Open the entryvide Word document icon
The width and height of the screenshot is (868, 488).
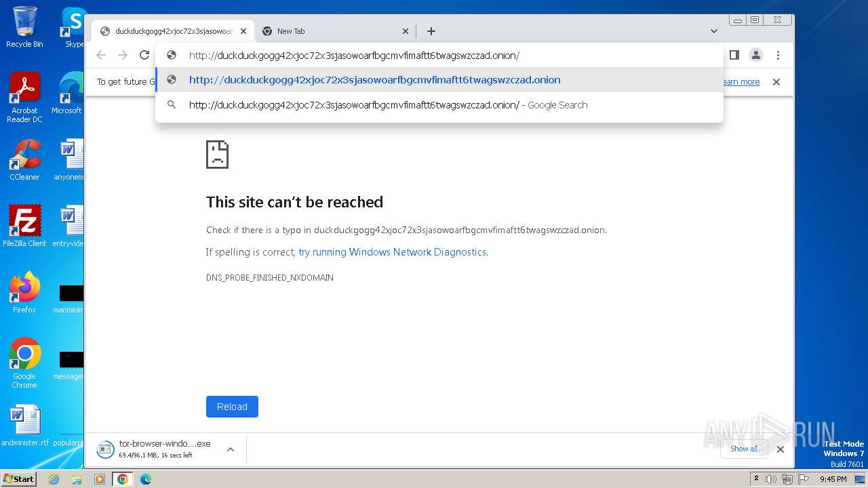[x=70, y=226]
